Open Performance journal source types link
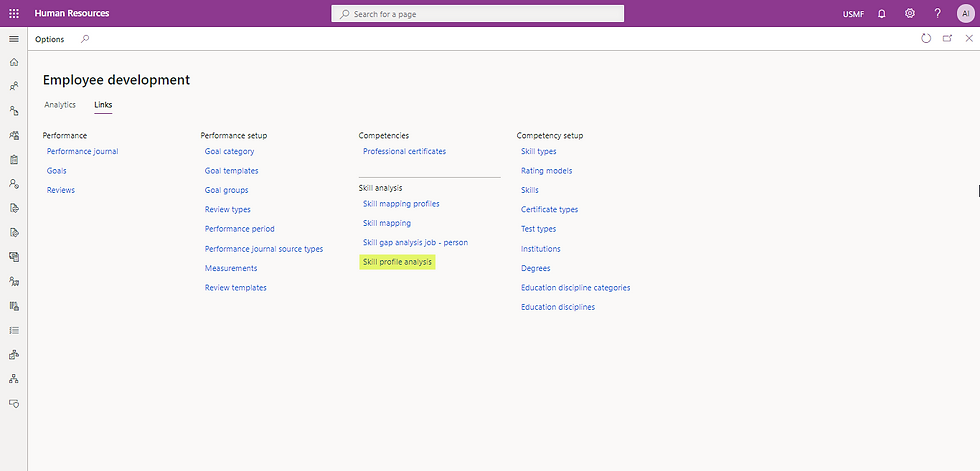 pyautogui.click(x=264, y=249)
